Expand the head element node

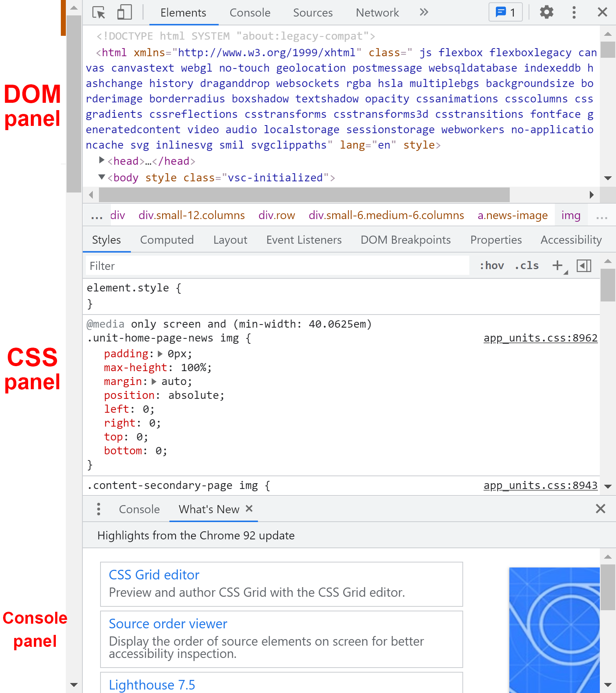point(102,160)
